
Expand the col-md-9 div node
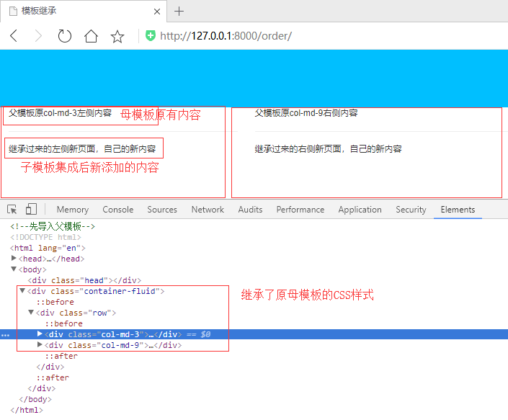point(40,344)
